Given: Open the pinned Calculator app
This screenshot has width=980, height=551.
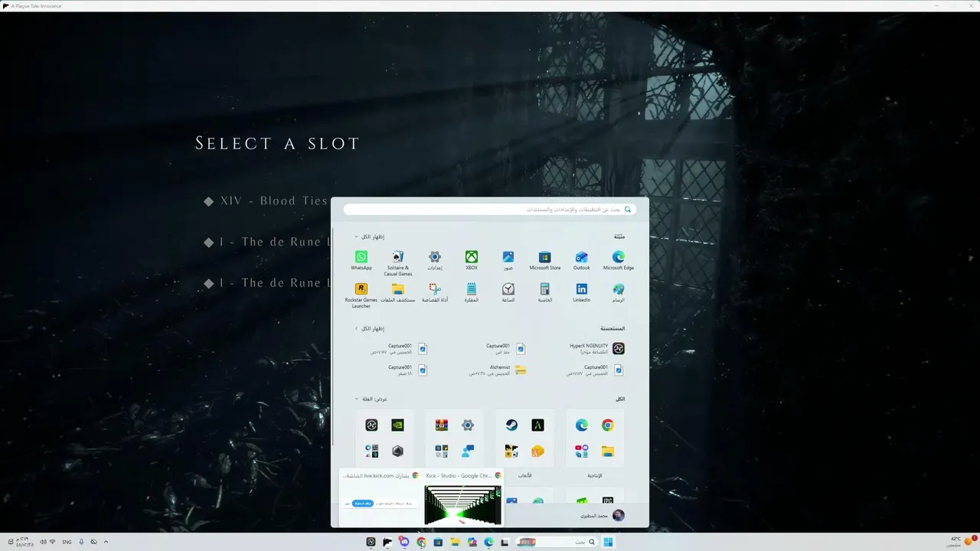Looking at the screenshot, I should [545, 293].
